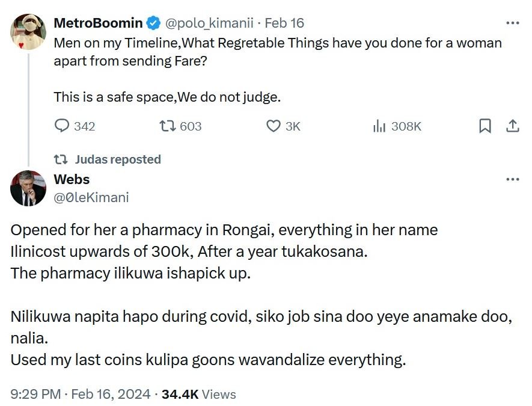
Task: Click the Judas reposted label
Action: pyautogui.click(x=118, y=159)
